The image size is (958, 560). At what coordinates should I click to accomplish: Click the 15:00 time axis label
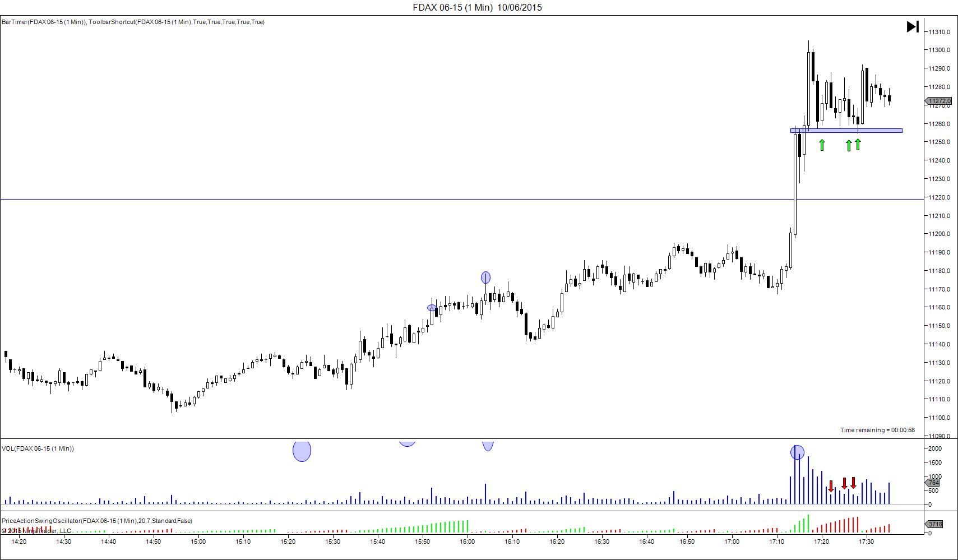(198, 542)
